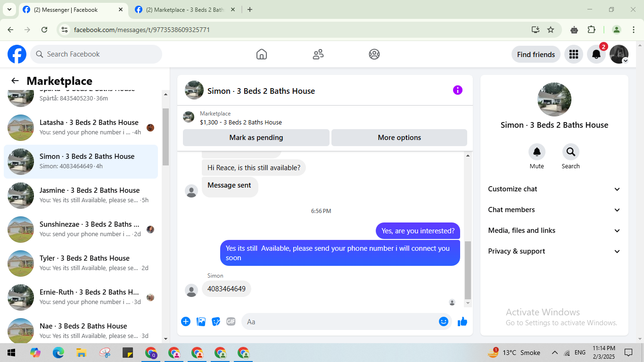Open the Friends icon in top navigation
The height and width of the screenshot is (362, 644).
tap(318, 54)
